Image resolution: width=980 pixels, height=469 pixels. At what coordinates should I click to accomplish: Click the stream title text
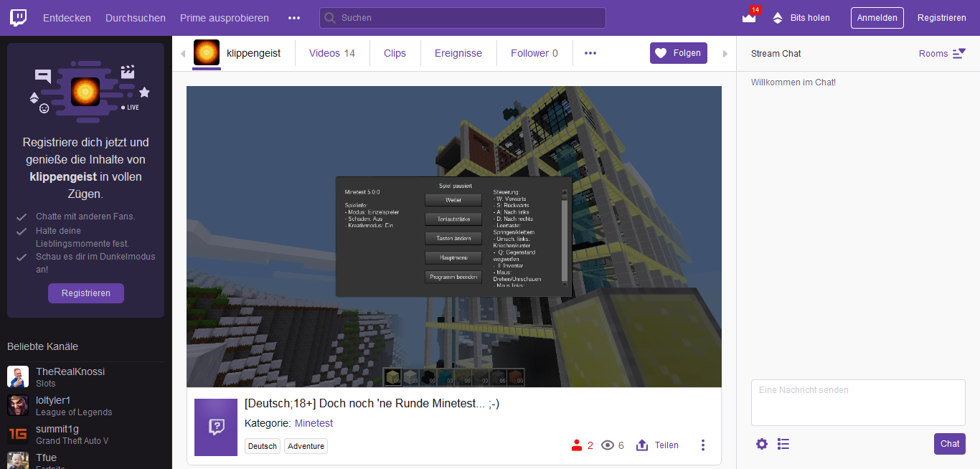[x=372, y=404]
